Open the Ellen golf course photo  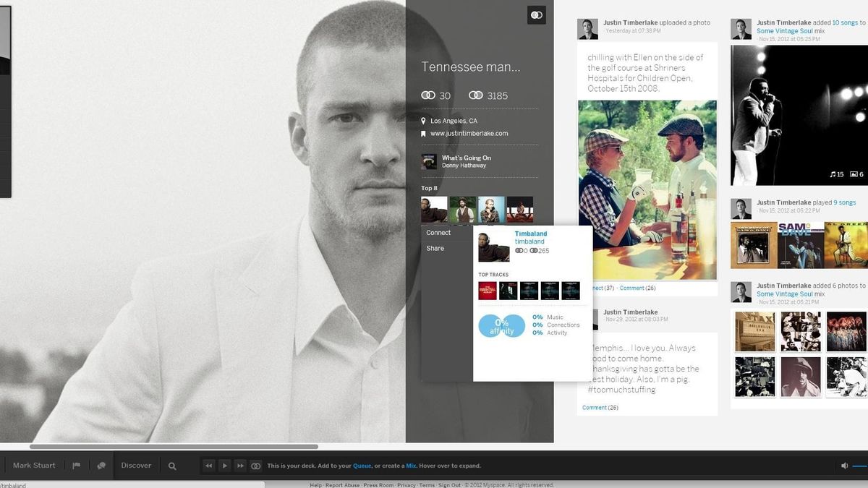click(x=647, y=190)
